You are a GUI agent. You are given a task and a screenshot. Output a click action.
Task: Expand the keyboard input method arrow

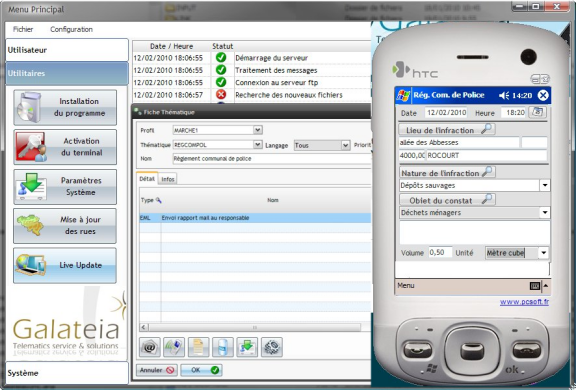click(546, 285)
